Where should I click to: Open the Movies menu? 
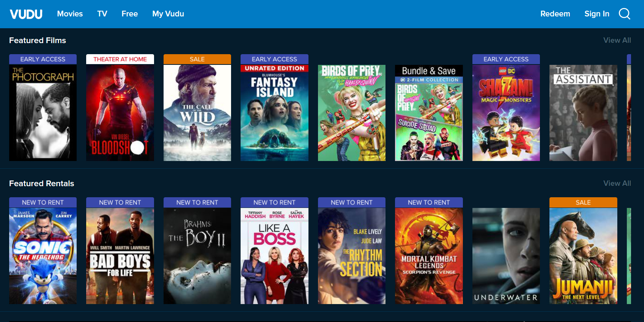click(x=70, y=14)
